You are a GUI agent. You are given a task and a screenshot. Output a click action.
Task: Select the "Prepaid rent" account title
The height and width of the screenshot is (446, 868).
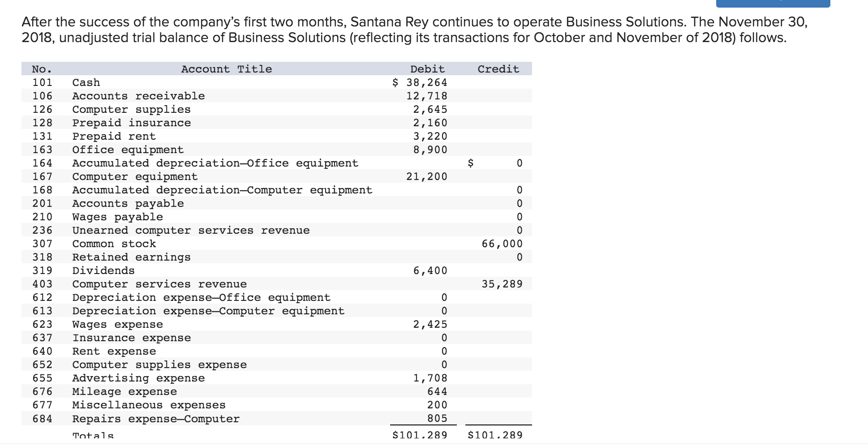click(114, 136)
